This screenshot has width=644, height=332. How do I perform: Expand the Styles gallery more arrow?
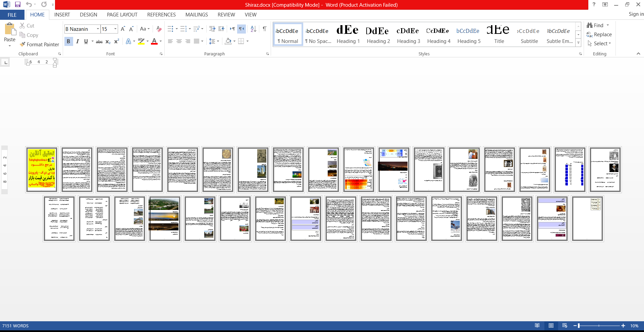[x=578, y=43]
